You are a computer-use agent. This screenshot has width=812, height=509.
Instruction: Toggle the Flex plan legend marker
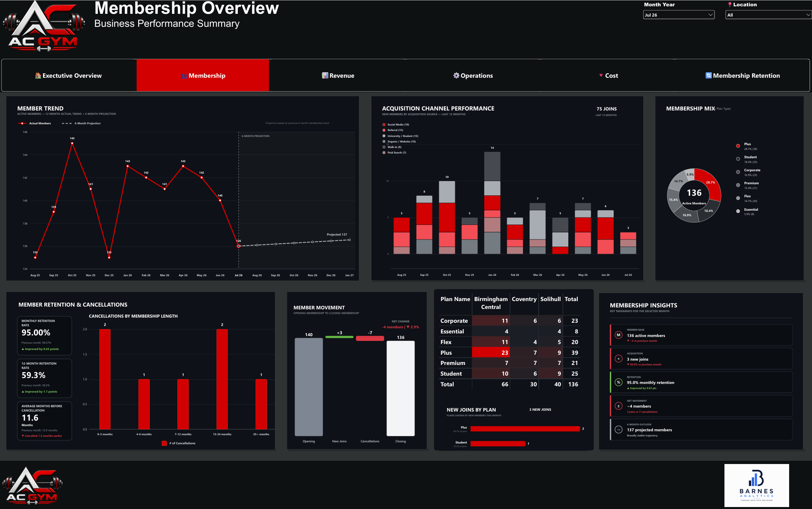pos(738,198)
